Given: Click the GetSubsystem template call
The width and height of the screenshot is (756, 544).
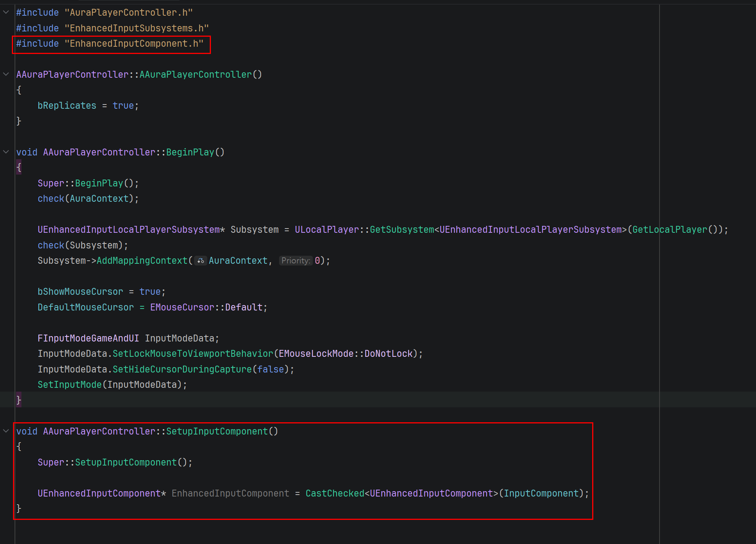Looking at the screenshot, I should click(402, 230).
